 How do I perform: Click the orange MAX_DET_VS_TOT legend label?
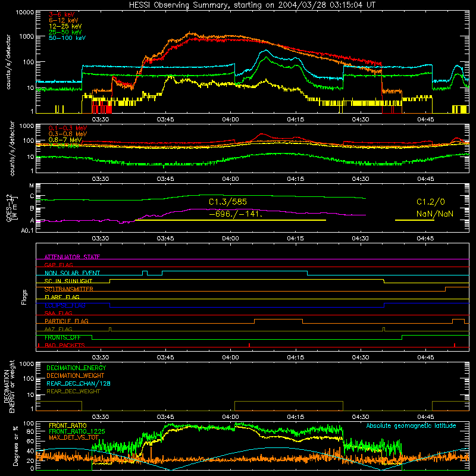(74, 437)
